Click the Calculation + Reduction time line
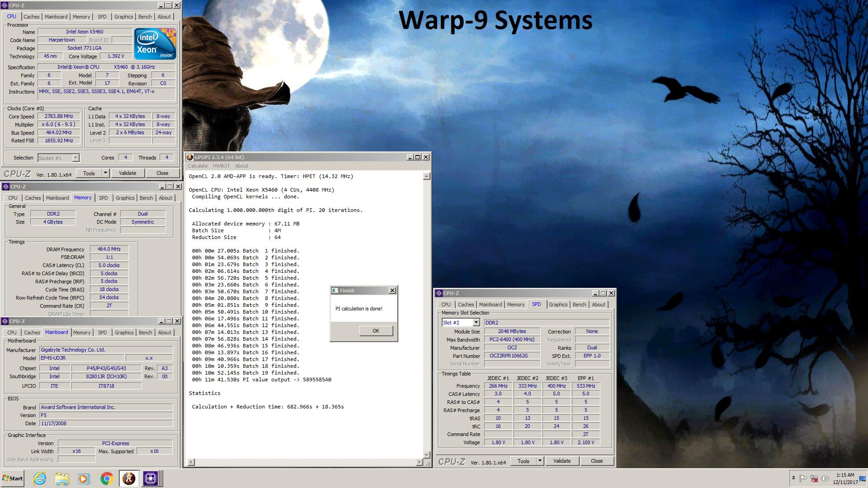 (x=268, y=407)
